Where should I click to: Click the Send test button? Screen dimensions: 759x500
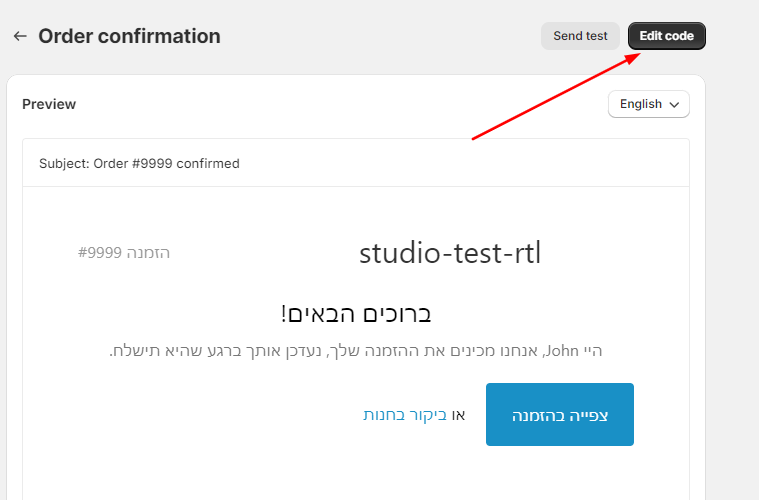[580, 36]
